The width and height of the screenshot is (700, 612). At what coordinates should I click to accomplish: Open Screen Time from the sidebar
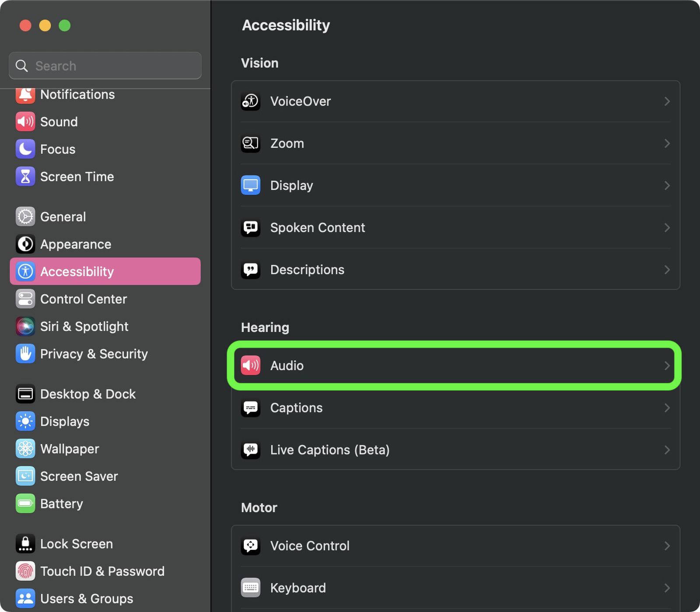77,177
